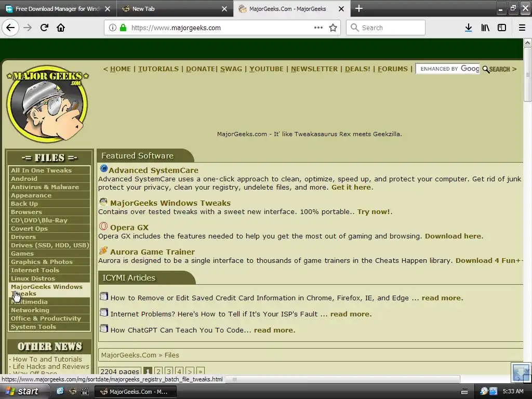The height and width of the screenshot is (399, 532).
Task: Go back to the previous page
Action: [x=10, y=28]
